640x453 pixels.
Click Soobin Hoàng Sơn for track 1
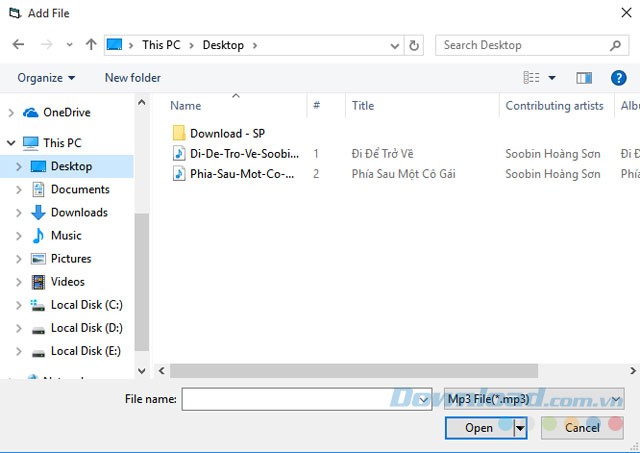[553, 154]
